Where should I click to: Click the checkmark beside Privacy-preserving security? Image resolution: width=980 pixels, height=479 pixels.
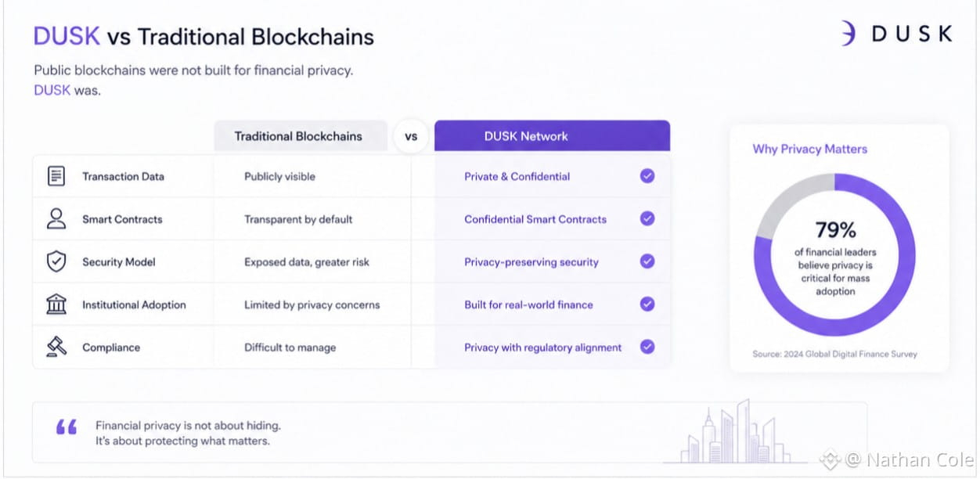pos(647,261)
